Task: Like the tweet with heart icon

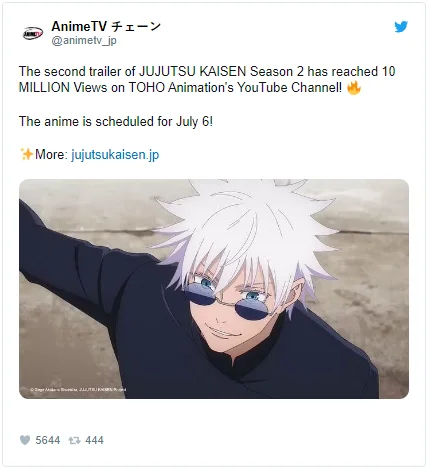Action: (x=25, y=440)
